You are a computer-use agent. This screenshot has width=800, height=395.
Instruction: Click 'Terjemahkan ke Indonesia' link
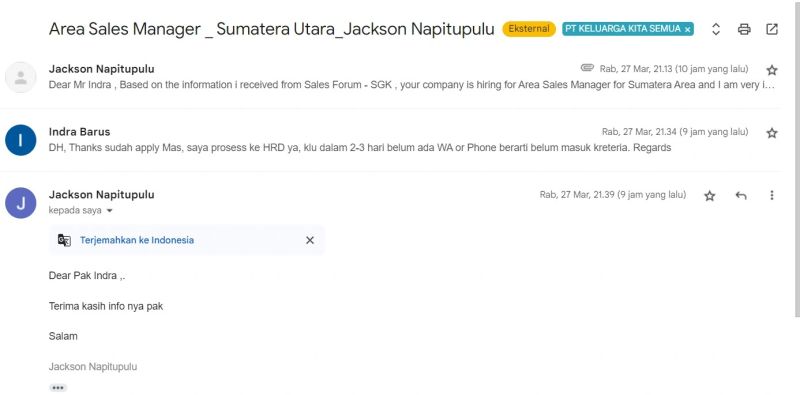pos(137,240)
